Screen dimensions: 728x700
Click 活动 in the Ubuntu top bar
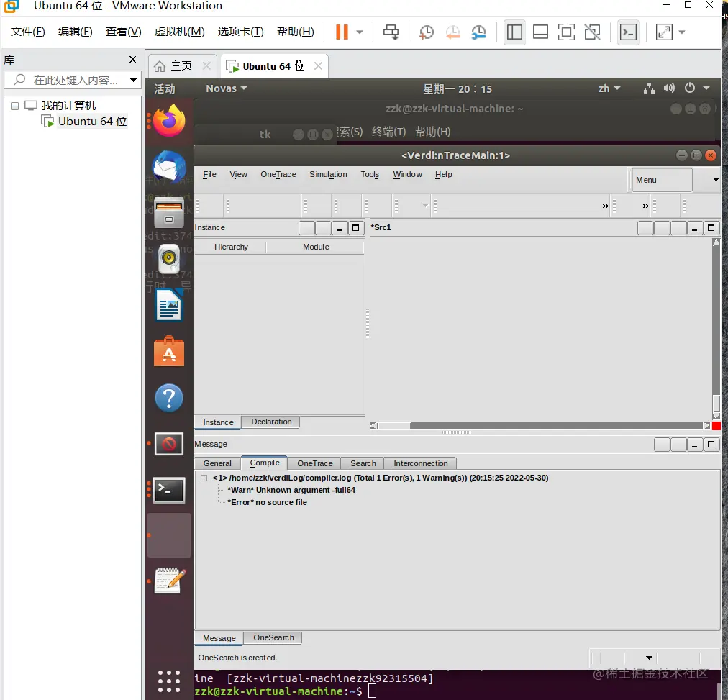pyautogui.click(x=165, y=88)
